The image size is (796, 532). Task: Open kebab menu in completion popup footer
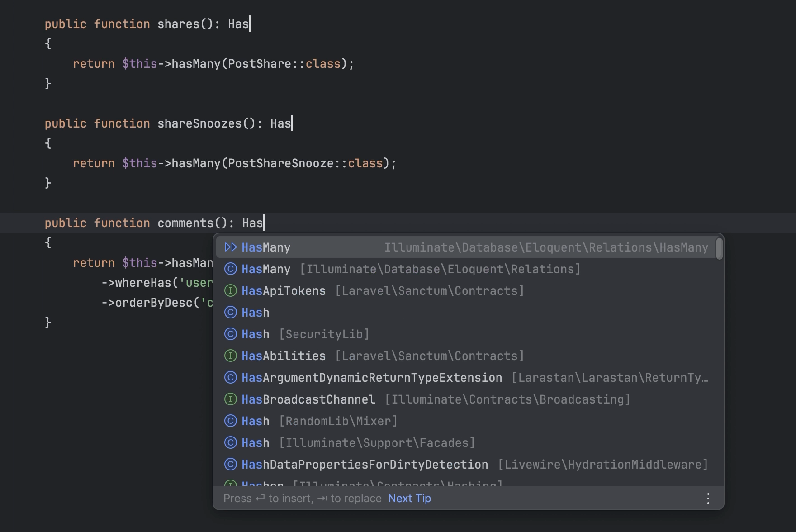[x=708, y=498]
